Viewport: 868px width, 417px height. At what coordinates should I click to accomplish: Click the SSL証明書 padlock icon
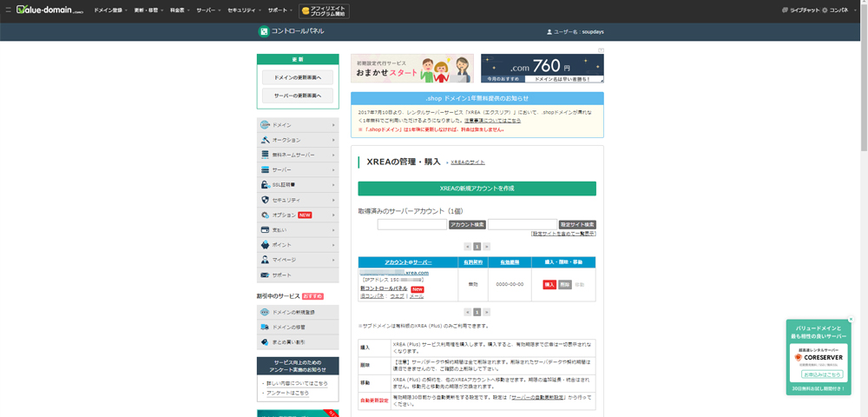pyautogui.click(x=265, y=185)
